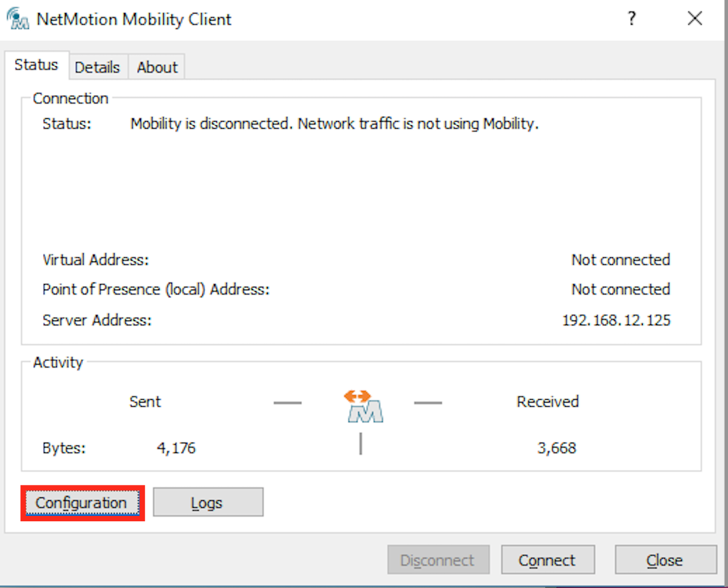Click the server address 192.168.12.125
The image size is (728, 588).
tap(616, 320)
